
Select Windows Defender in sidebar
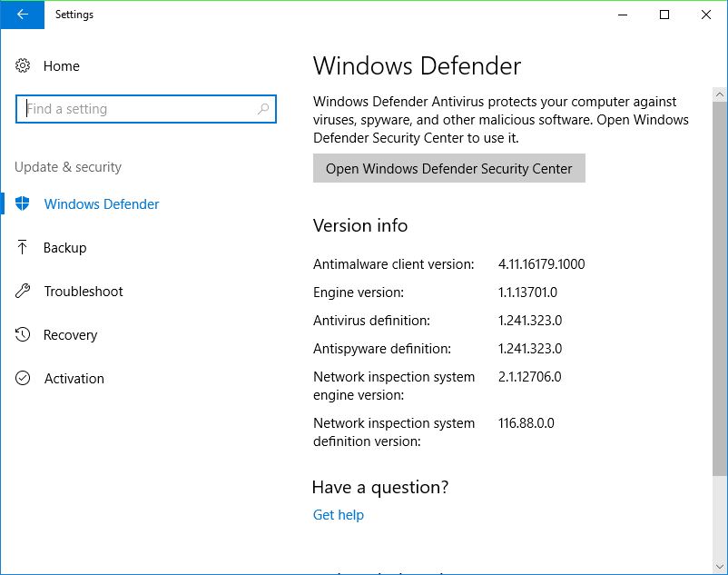pos(102,203)
